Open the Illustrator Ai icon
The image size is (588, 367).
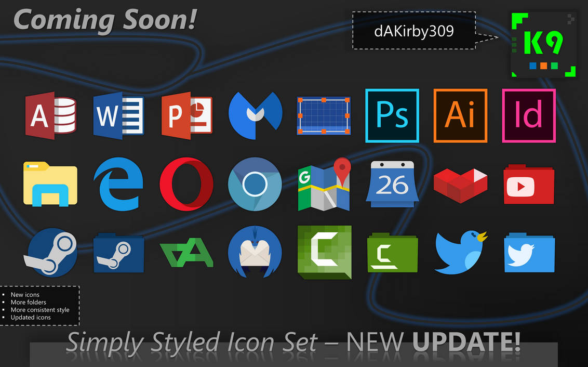[461, 115]
